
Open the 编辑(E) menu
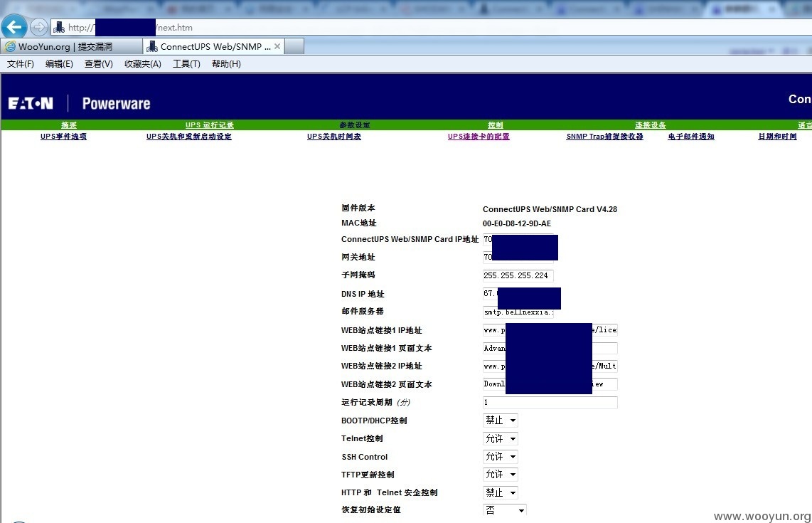59,64
